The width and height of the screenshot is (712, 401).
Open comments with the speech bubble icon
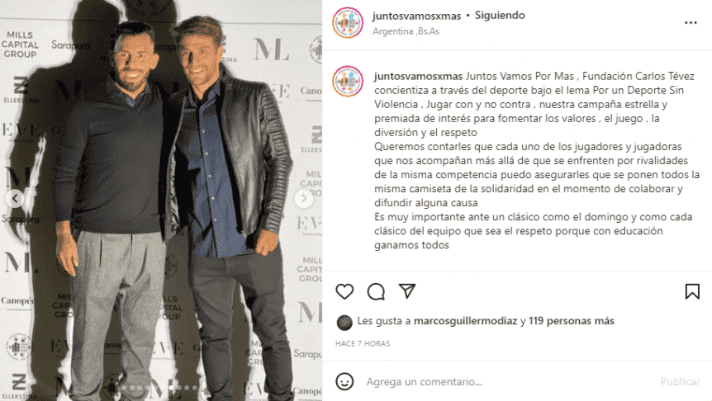click(376, 292)
